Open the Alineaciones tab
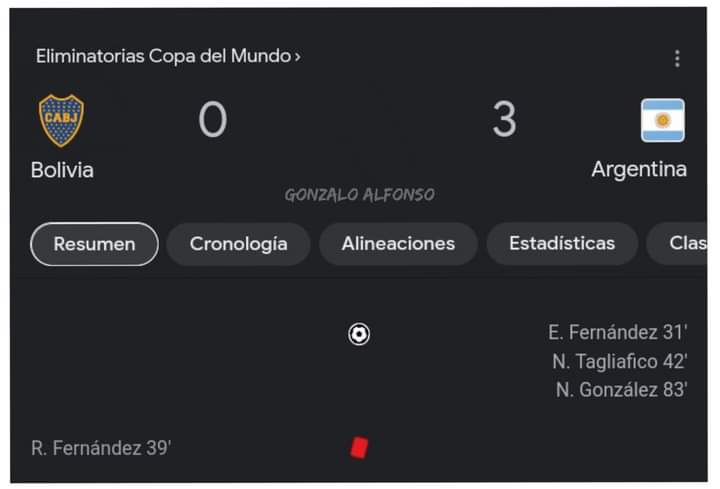Viewport: 720px width, 489px height. click(398, 243)
